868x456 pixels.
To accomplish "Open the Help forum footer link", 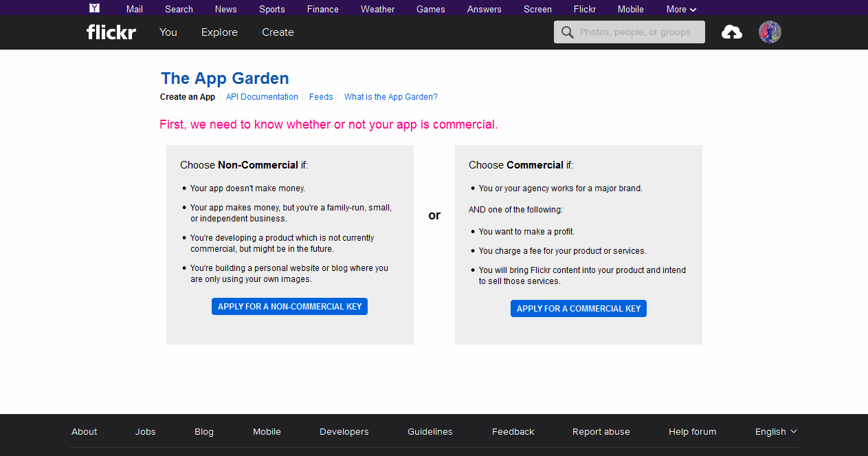I will [693, 432].
